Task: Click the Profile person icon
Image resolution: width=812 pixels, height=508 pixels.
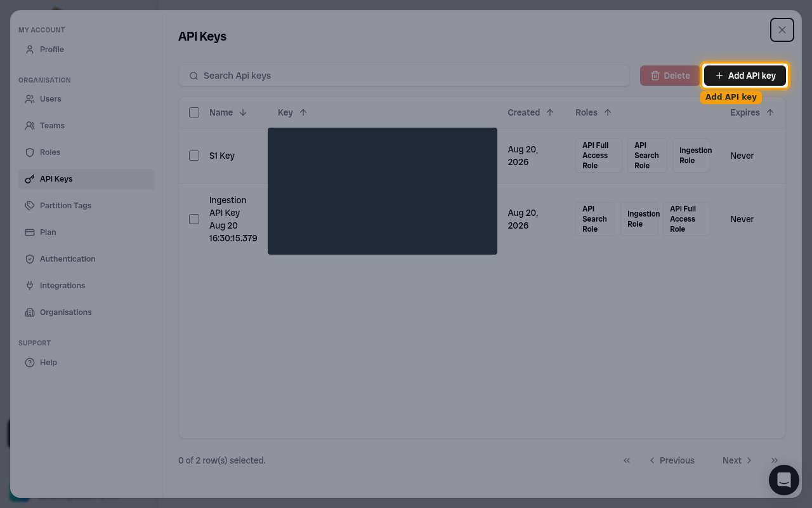Action: coord(30,50)
